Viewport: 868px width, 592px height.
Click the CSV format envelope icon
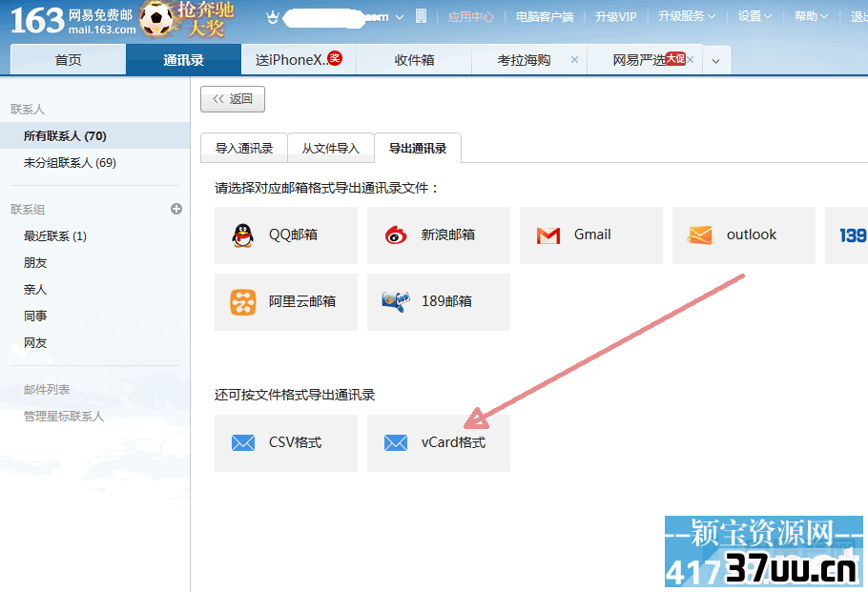pyautogui.click(x=243, y=442)
